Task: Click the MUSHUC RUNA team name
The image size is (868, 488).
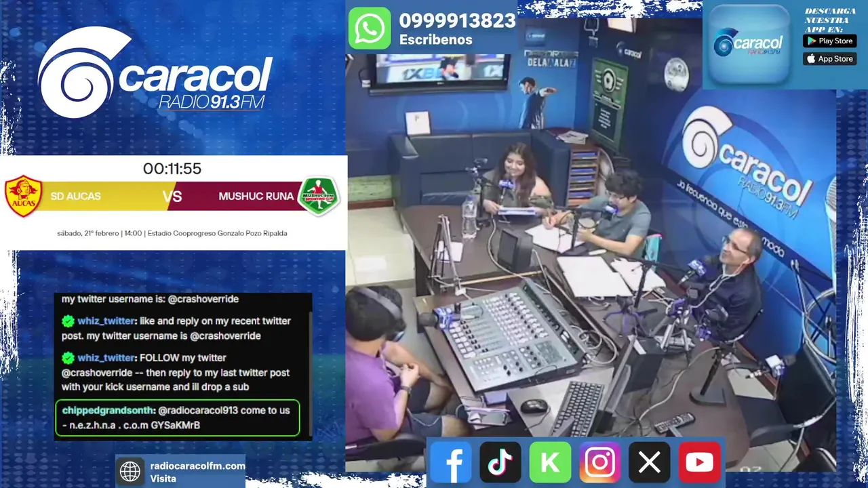Action: [x=256, y=197]
